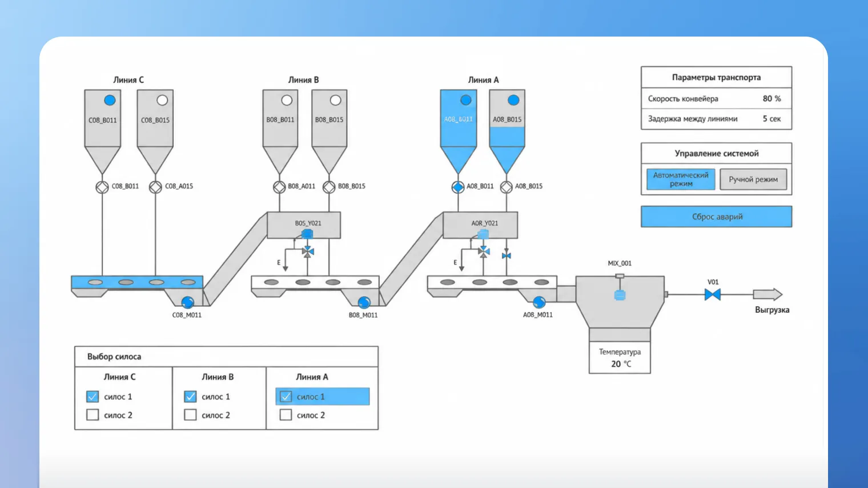Uncheck силос 1 for Линия C
Screen dimensions: 868x488
[93, 397]
